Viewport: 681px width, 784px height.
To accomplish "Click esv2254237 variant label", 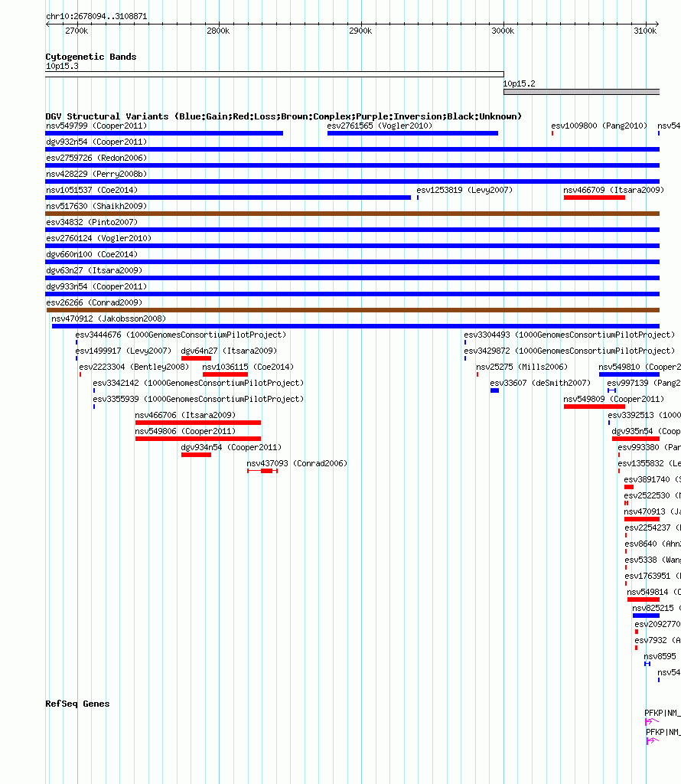I will (x=653, y=528).
